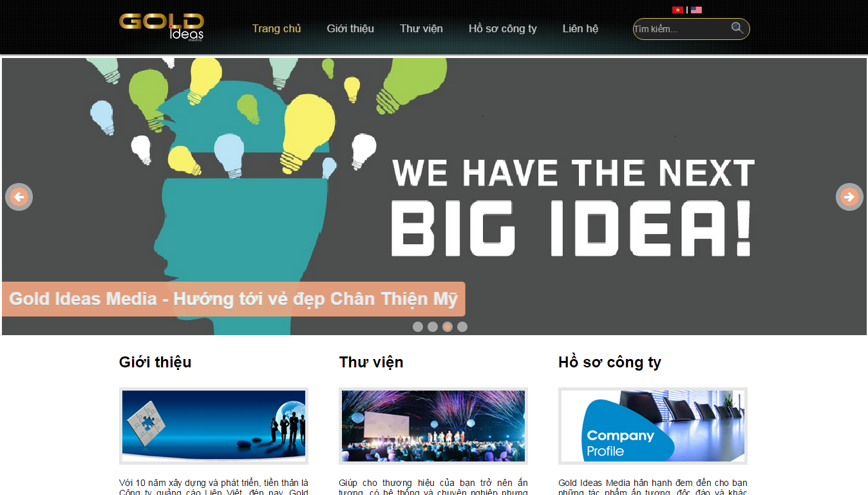
Task: Click the Thư viện fireworks event thumbnail
Action: (433, 426)
